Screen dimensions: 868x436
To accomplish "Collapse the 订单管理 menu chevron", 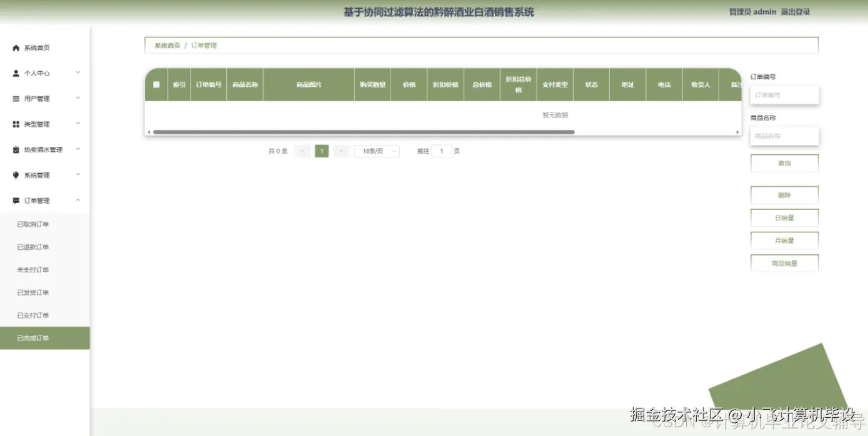I will click(x=78, y=200).
